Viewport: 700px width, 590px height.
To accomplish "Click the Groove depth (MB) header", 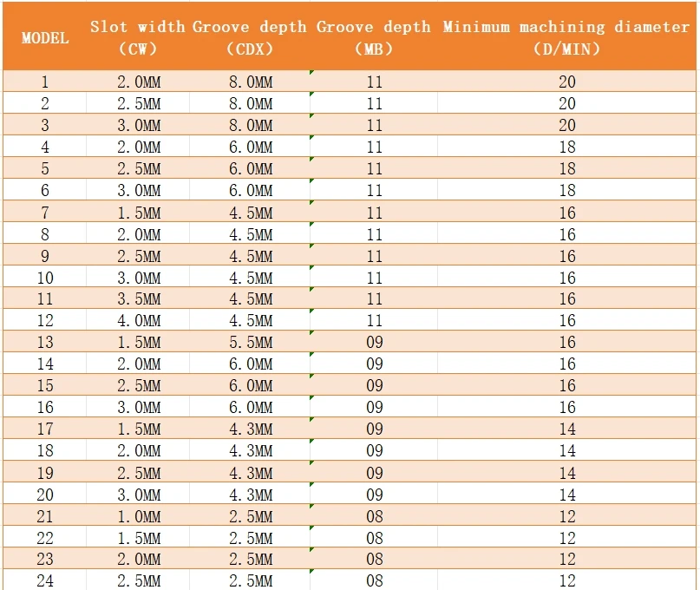I will click(374, 37).
